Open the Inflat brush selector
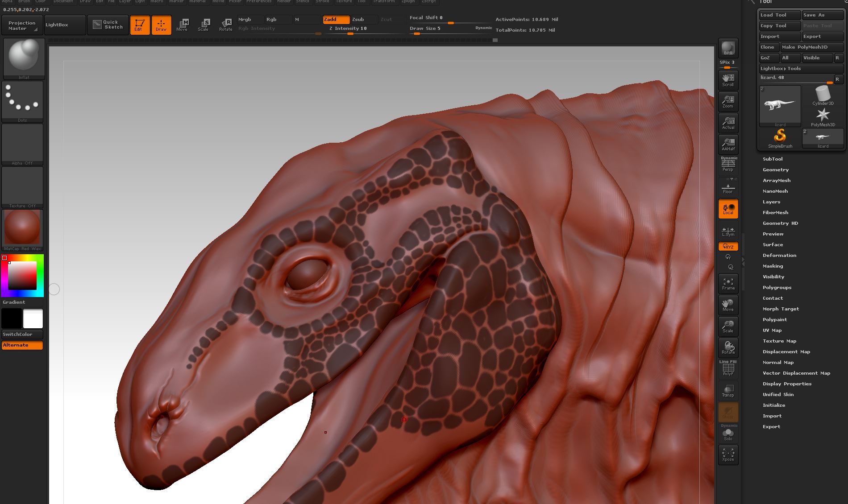Screen dimensions: 848x504 (x=24, y=59)
